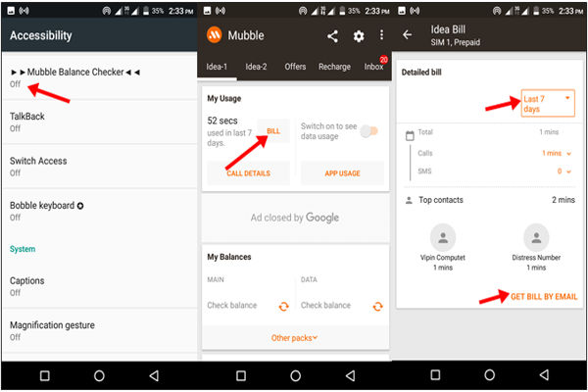Tap the 'Ad closed by Google' banner
The image size is (588, 392).
(295, 218)
